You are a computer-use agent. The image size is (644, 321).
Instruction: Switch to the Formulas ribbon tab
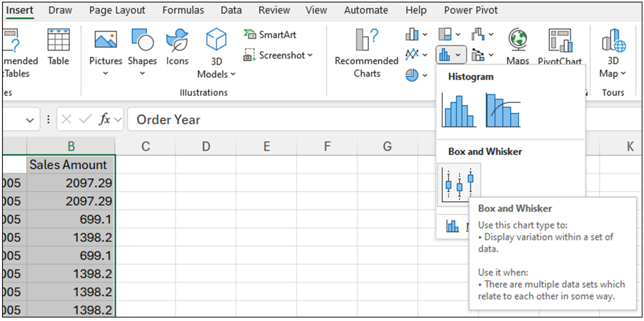[183, 10]
